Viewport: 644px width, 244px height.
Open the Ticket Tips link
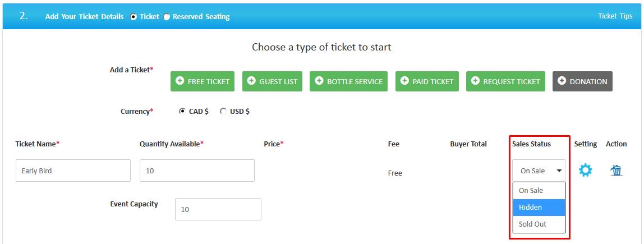[615, 16]
